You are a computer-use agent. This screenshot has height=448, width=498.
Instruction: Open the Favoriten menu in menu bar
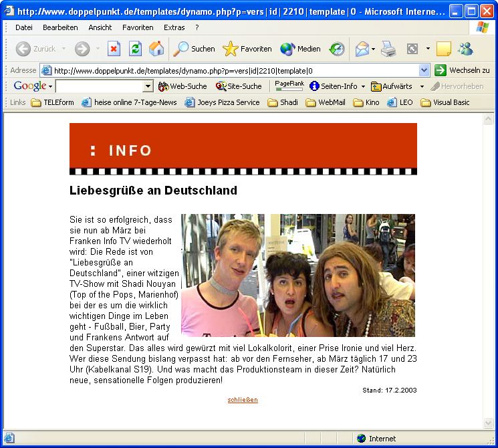click(138, 27)
